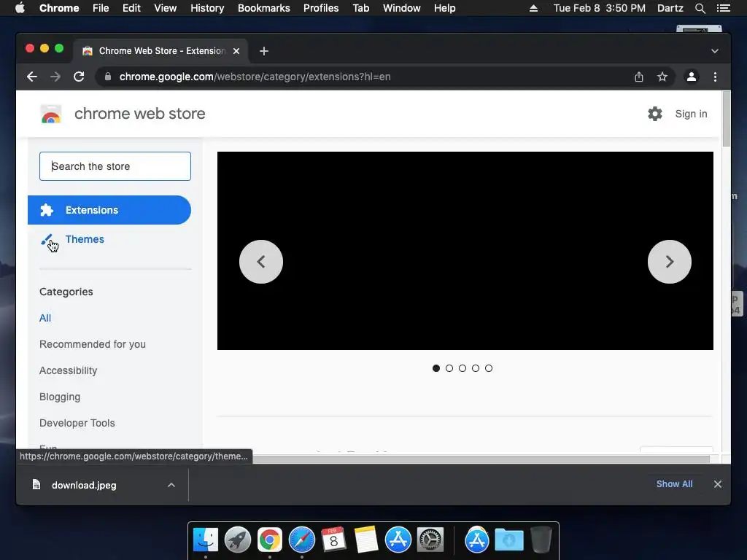This screenshot has height=560, width=747.
Task: Click the download.jpeg file icon
Action: pos(36,485)
